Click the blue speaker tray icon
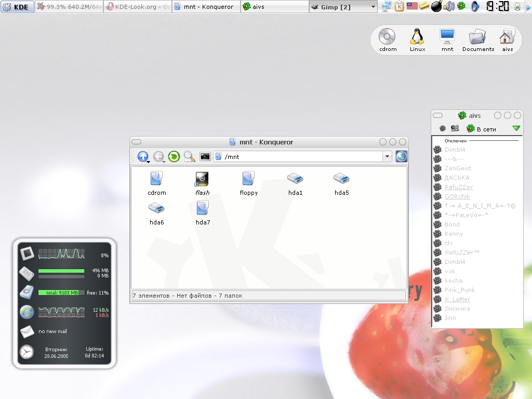Image resolution: width=532 pixels, height=399 pixels. [x=475, y=6]
